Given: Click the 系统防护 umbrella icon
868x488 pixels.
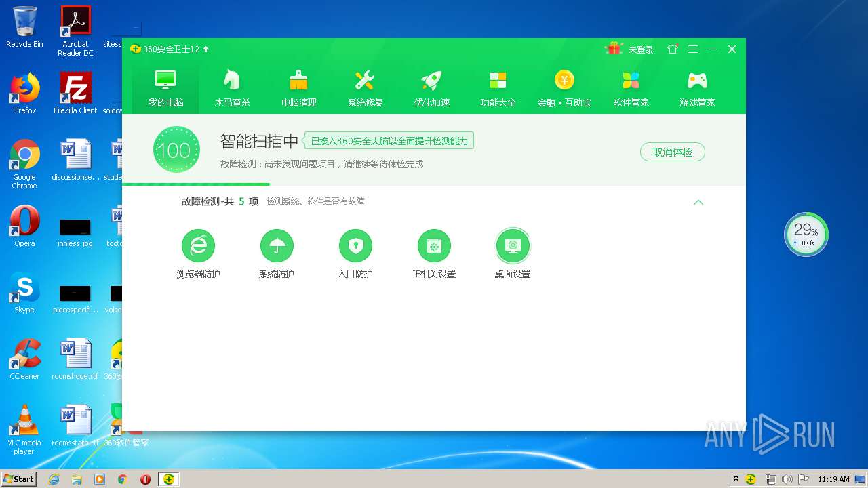Looking at the screenshot, I should [277, 245].
